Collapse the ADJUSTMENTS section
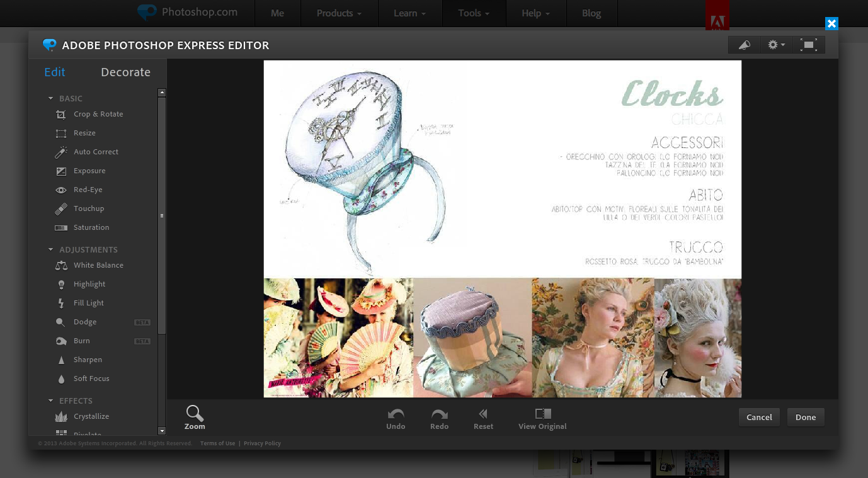The width and height of the screenshot is (868, 478). pos(51,249)
